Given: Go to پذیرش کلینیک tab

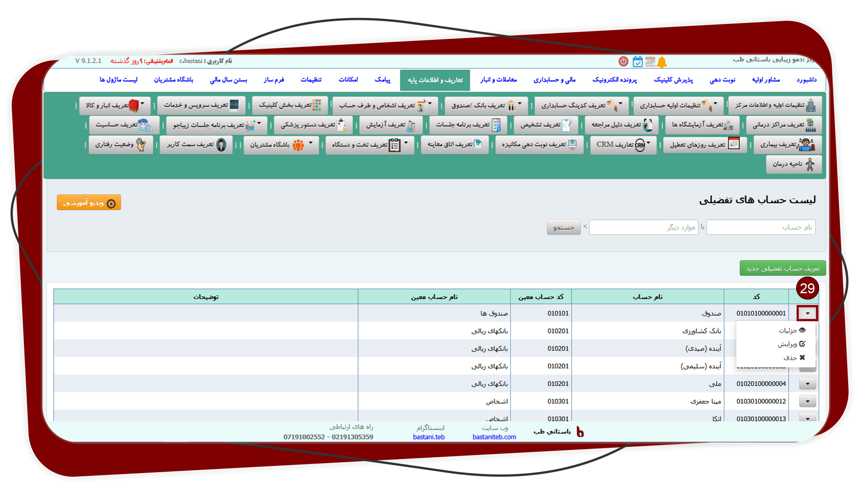Looking at the screenshot, I should pos(673,80).
